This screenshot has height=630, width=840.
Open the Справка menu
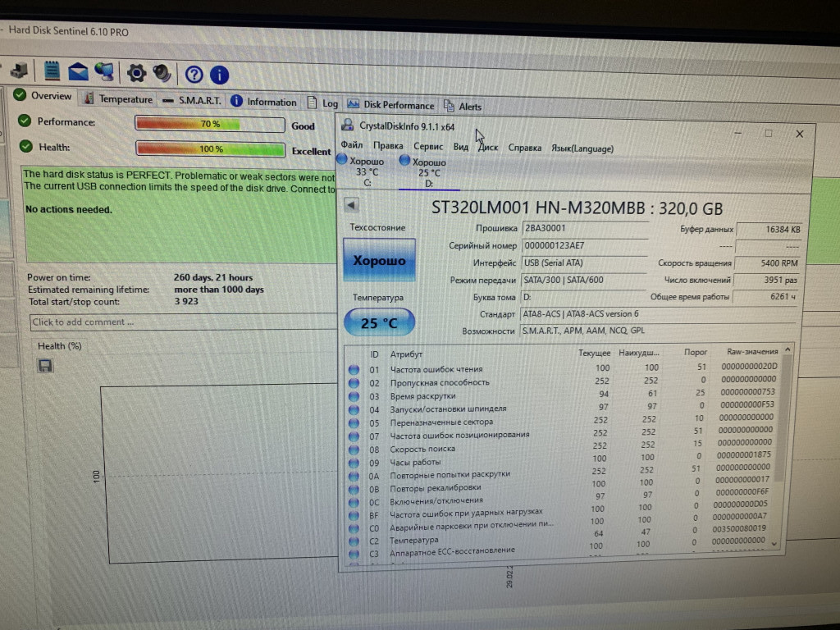click(x=524, y=148)
